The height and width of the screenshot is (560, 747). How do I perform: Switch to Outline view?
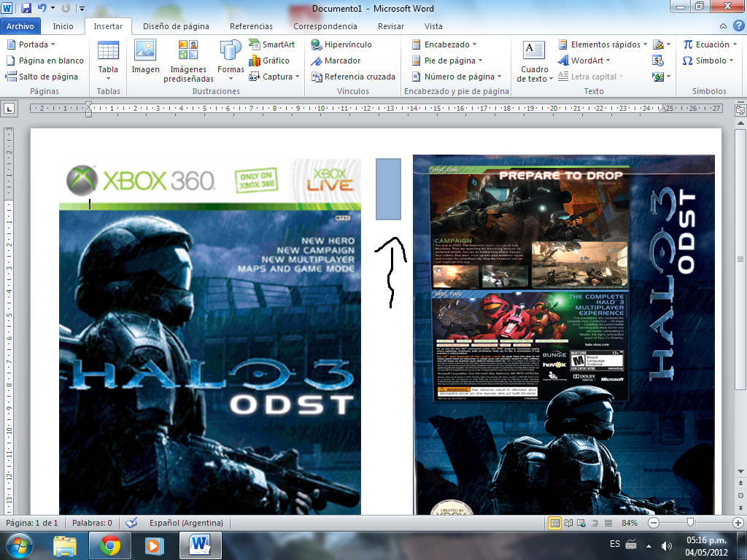coord(595,523)
